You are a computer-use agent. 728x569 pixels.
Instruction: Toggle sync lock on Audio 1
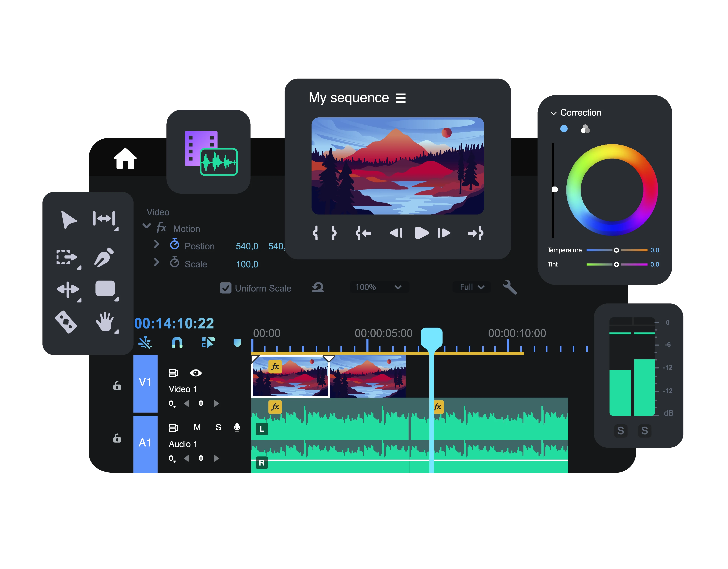click(173, 428)
